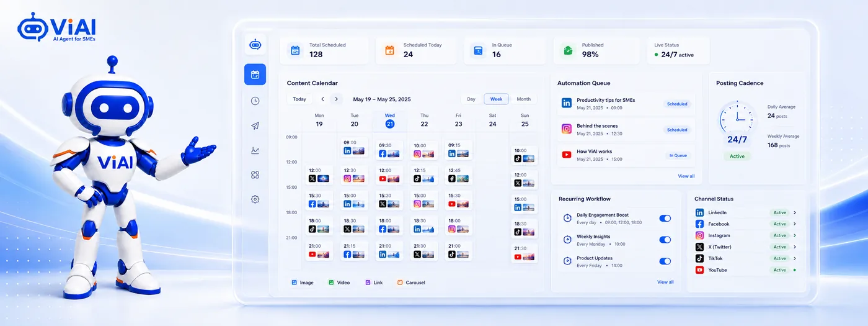Switch off the Product Updates toggle

665,261
